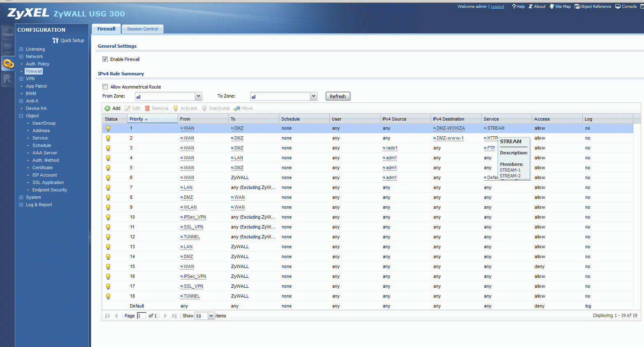Expand the Log & Report tree node

coord(21,205)
